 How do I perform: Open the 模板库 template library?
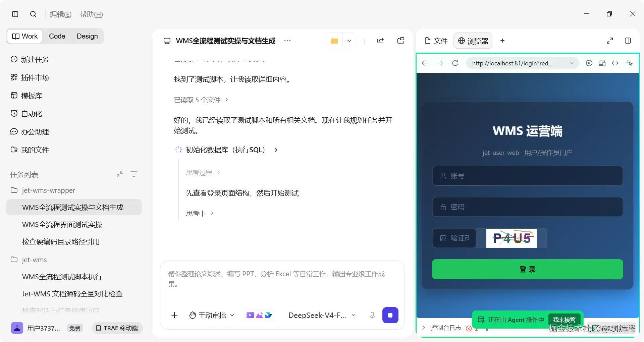point(26,96)
